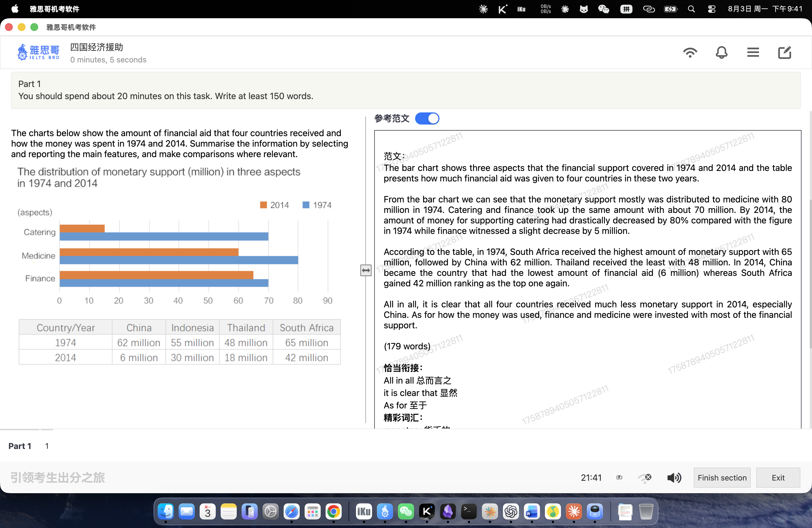Open the 雅思哥机考软件 menu in menu bar
The width and height of the screenshot is (812, 528).
pyautogui.click(x=55, y=9)
